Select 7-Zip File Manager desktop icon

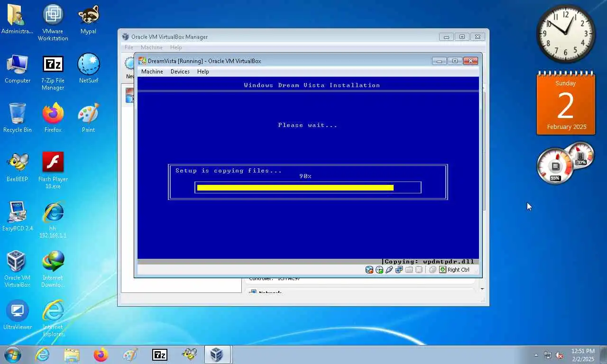point(53,72)
